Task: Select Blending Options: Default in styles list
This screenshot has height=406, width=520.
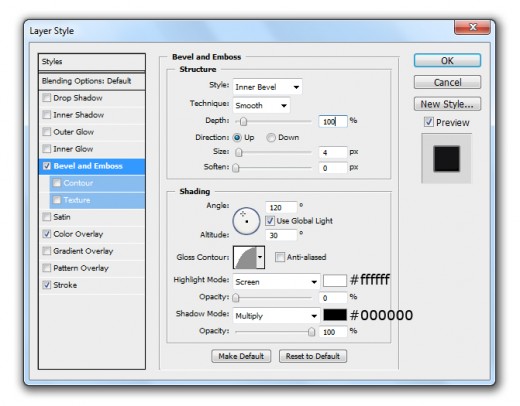Action: click(92, 81)
